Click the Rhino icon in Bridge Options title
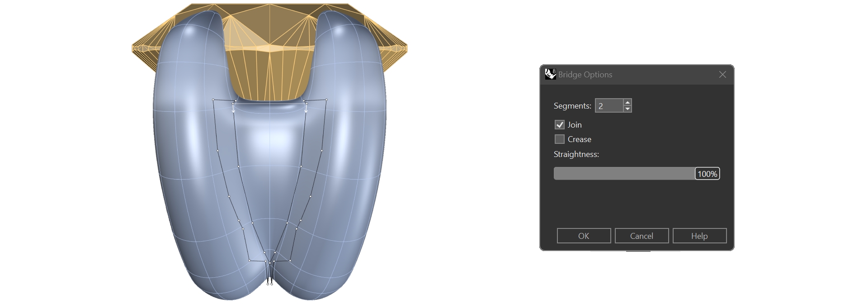This screenshot has width=868, height=304. [x=550, y=74]
